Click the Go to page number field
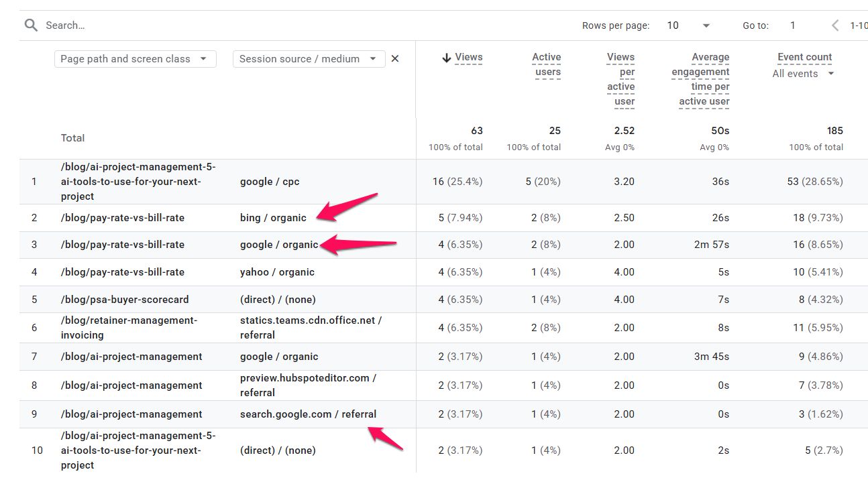The image size is (868, 484). tap(793, 25)
